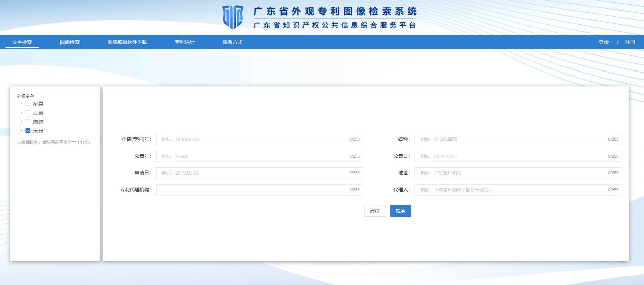Expand the 皮革 tree node arrow
This screenshot has height=285, width=644.
(x=21, y=113)
